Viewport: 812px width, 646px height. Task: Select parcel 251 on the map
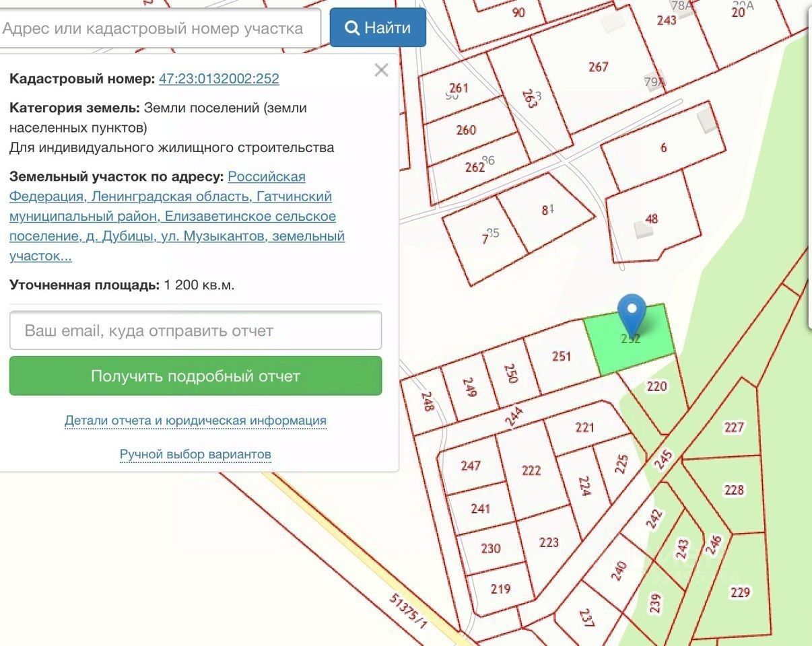(x=562, y=357)
